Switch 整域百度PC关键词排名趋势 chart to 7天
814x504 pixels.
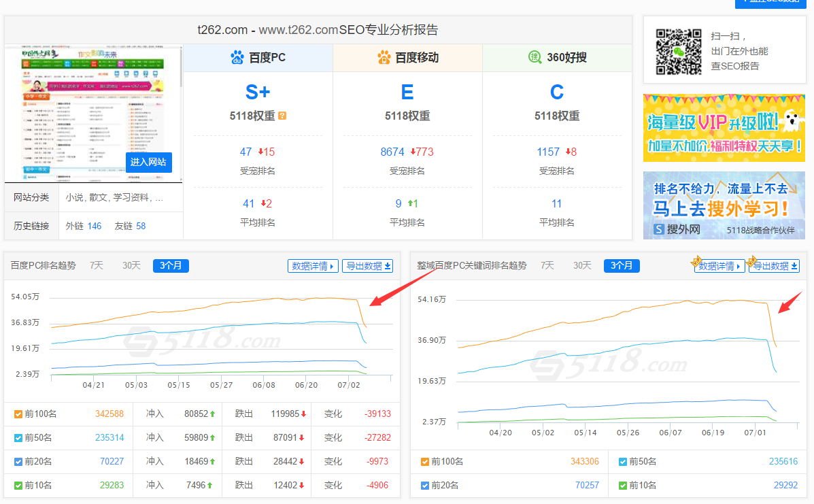(x=547, y=266)
